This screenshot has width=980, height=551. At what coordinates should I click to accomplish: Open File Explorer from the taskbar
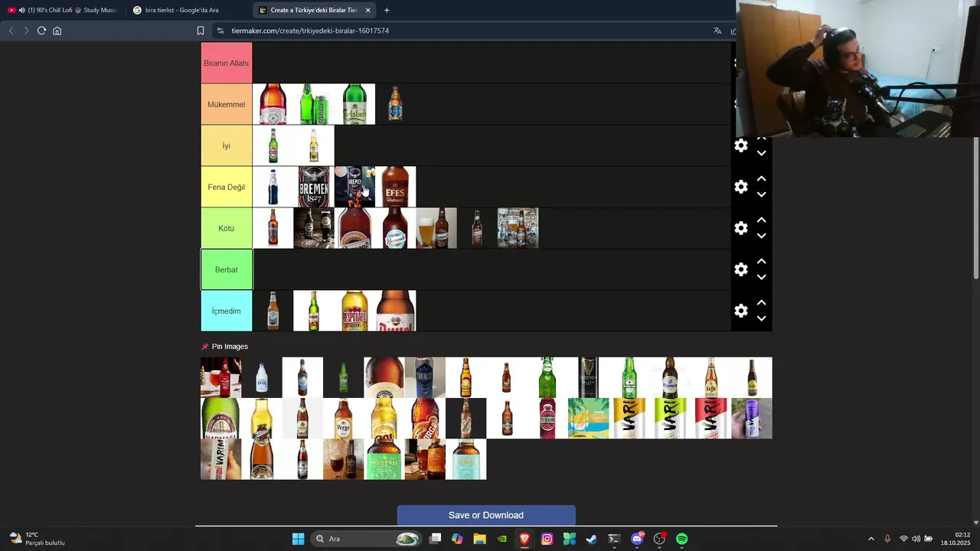point(479,539)
